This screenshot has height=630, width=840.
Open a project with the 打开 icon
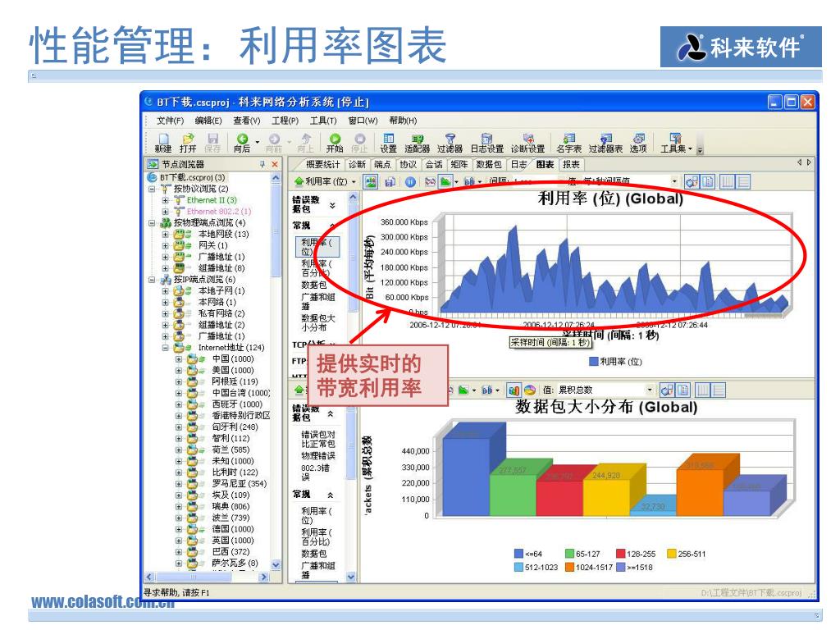[x=188, y=144]
